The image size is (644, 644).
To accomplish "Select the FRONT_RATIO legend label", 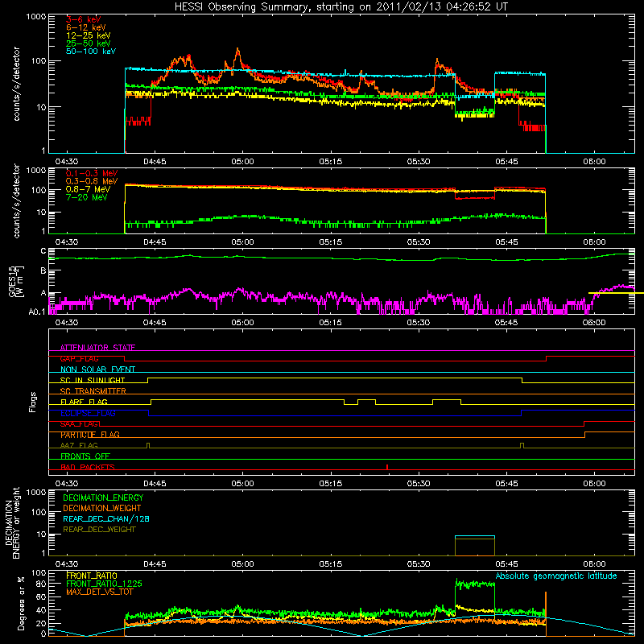I will click(x=92, y=576).
